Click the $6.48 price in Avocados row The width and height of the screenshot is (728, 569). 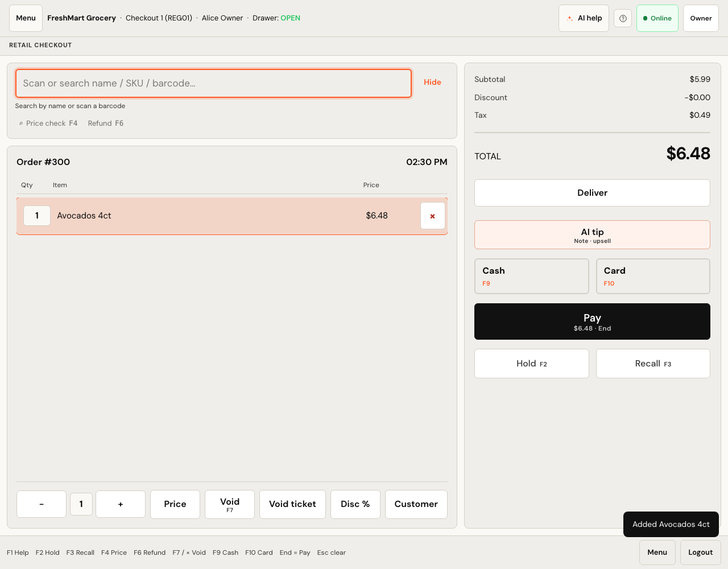pyautogui.click(x=377, y=216)
